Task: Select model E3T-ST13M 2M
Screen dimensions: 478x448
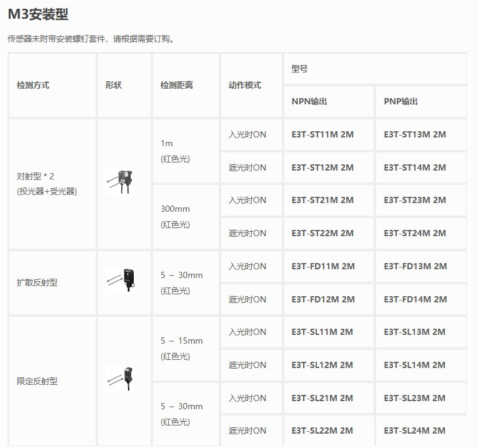Action: pyautogui.click(x=415, y=134)
